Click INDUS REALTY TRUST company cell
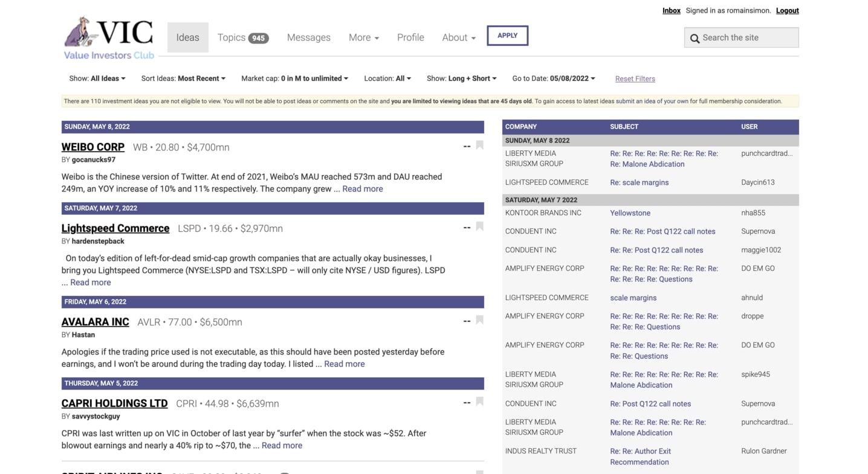The width and height of the screenshot is (868, 474). tap(541, 451)
